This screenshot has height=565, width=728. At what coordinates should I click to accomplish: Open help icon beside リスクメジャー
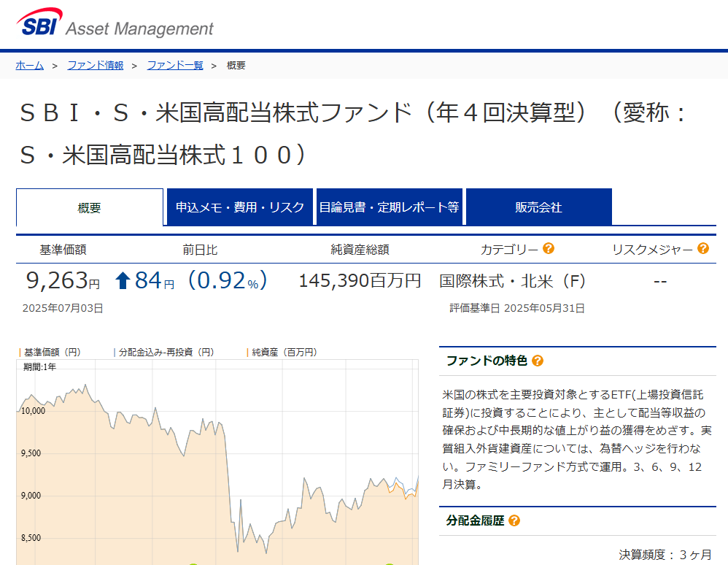coord(703,249)
